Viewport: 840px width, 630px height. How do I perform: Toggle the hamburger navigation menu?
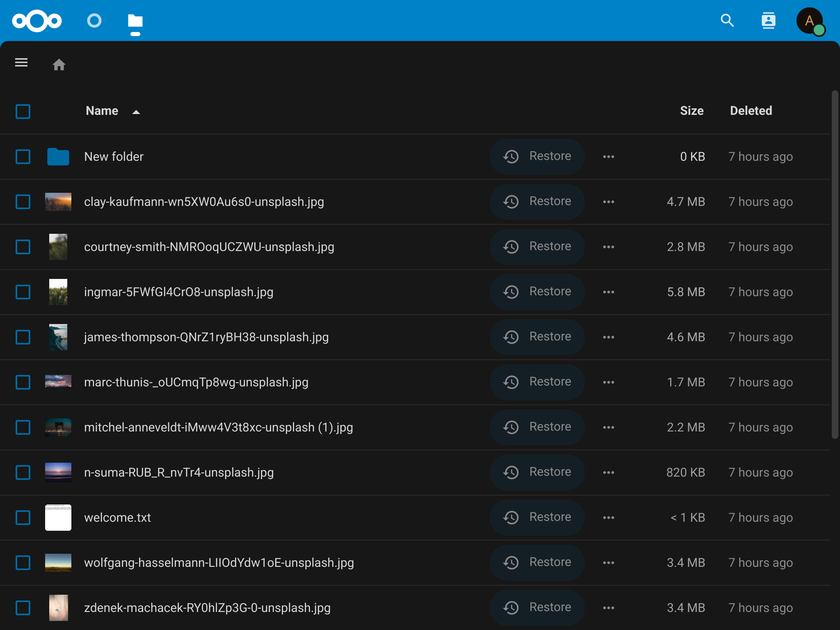(x=21, y=63)
